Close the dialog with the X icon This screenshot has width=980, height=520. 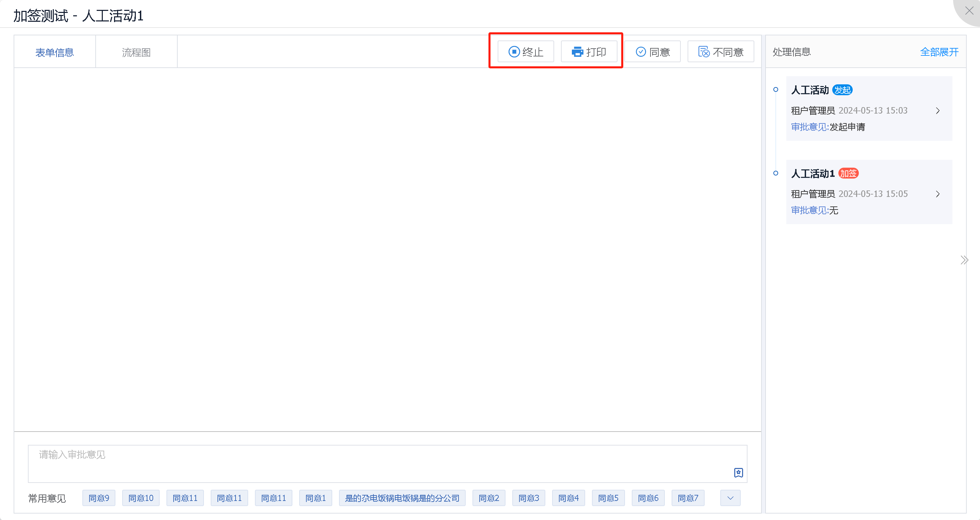[x=969, y=11]
